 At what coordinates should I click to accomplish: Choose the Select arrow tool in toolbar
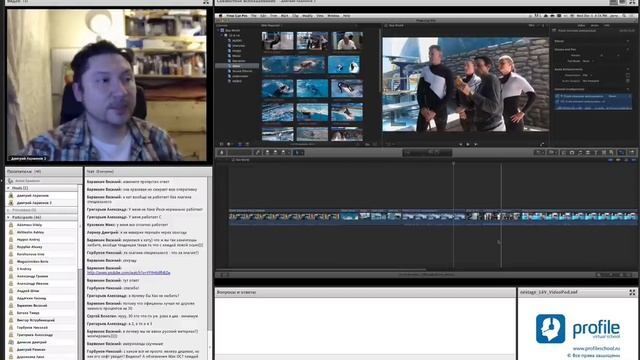(x=298, y=152)
